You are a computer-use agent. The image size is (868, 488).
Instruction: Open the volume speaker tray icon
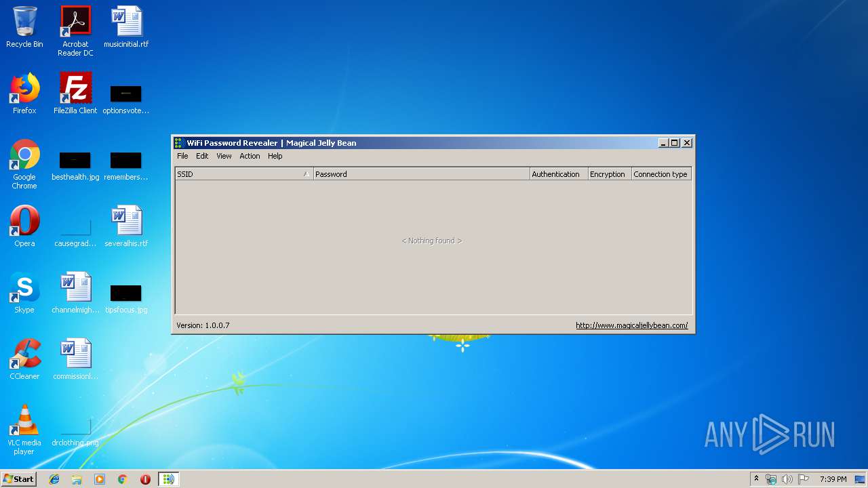[x=787, y=479]
